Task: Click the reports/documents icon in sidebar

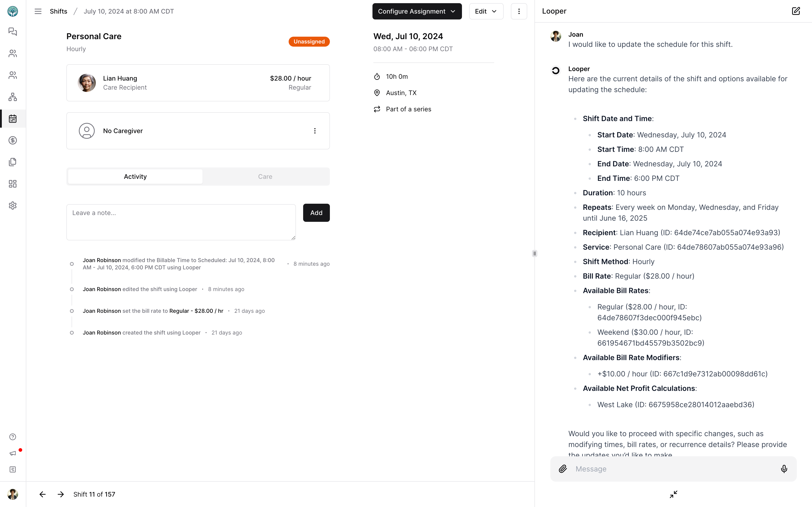Action: pyautogui.click(x=13, y=162)
